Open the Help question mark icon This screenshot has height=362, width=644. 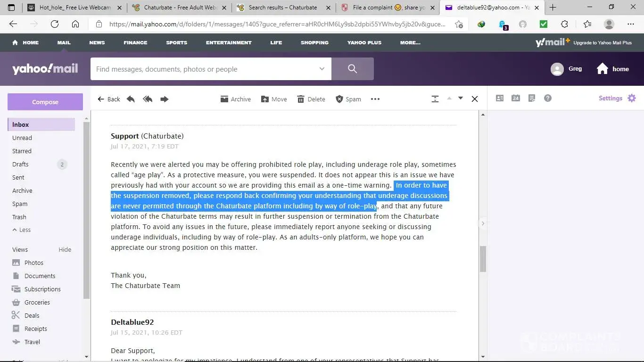547,98
